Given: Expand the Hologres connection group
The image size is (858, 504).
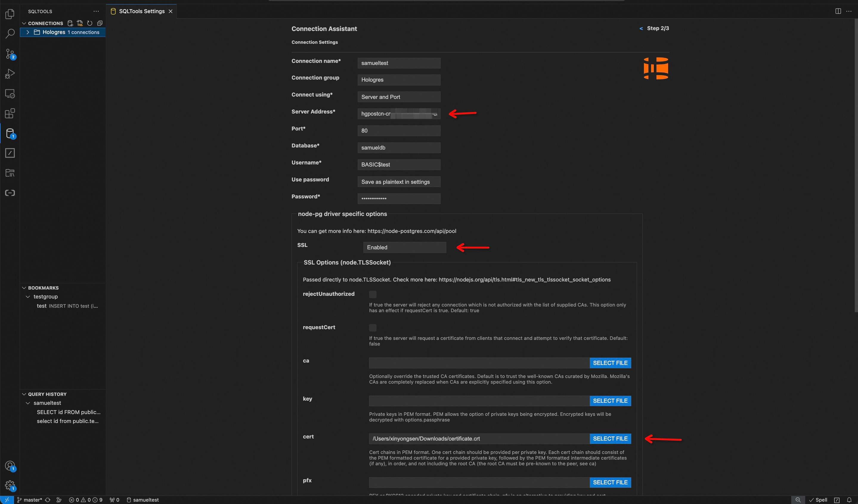Looking at the screenshot, I should (x=28, y=32).
